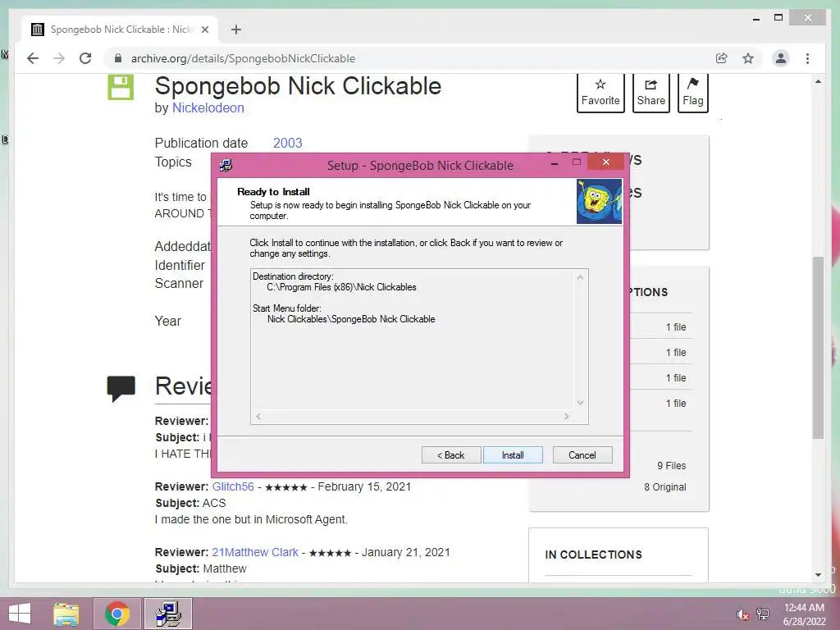Click the summary box scroll-left arrow

(258, 416)
